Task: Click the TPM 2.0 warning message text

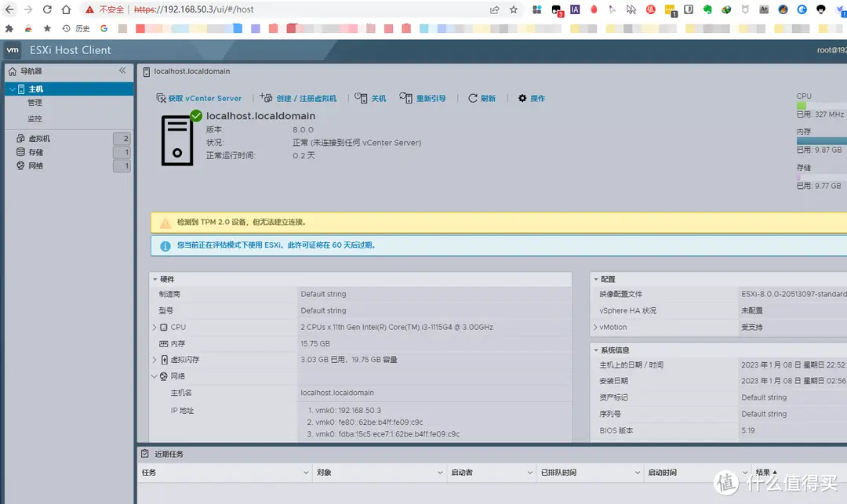Action: tap(242, 222)
